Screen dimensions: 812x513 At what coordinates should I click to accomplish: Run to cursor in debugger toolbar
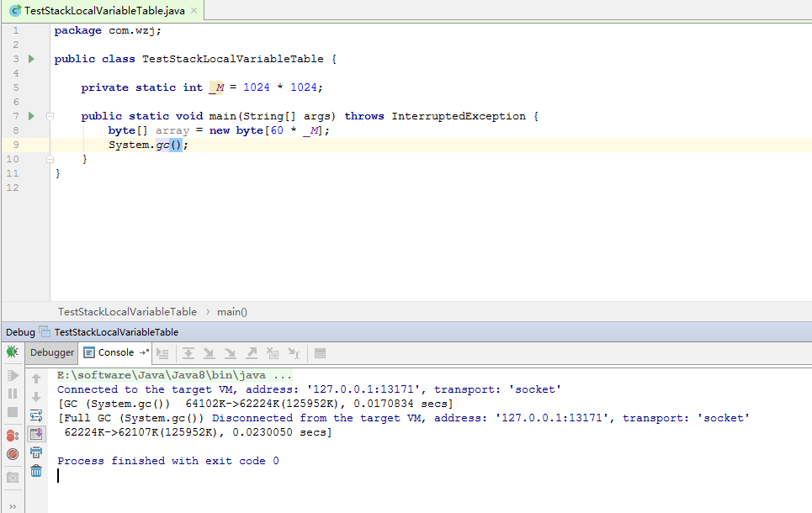pyautogui.click(x=294, y=353)
